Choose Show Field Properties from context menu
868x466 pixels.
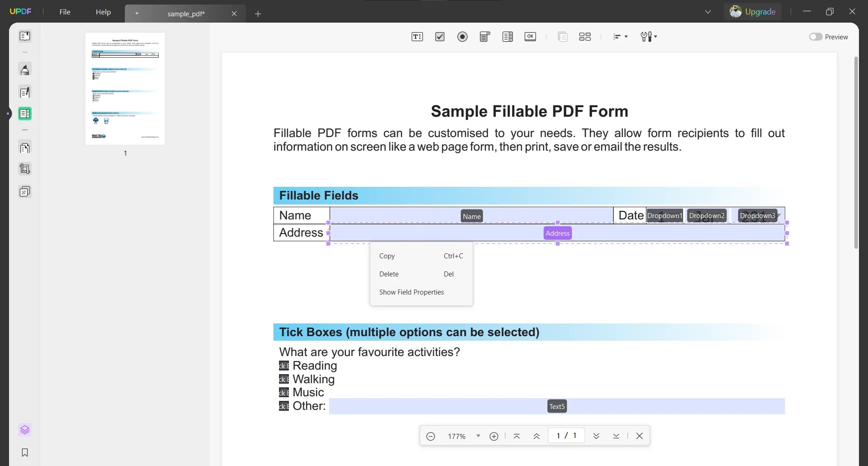coord(412,292)
